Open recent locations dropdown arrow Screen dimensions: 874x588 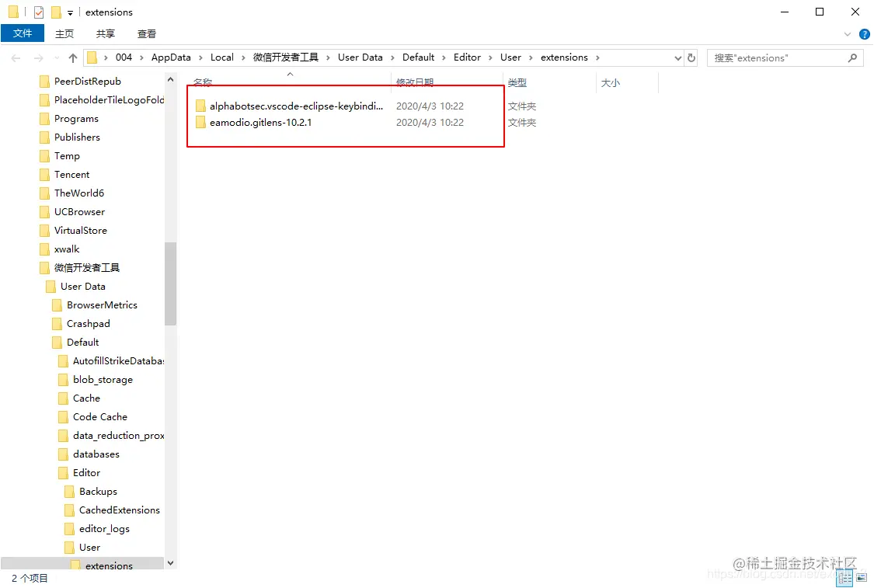point(56,57)
